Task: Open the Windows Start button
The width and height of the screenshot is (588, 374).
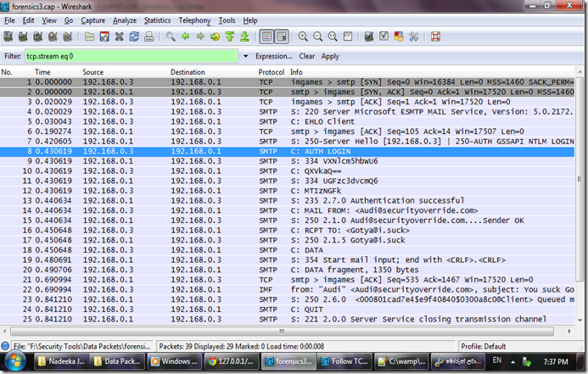Action: pos(14,361)
